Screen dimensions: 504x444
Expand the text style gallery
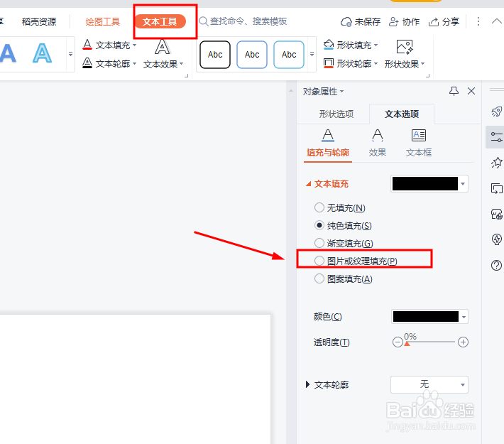[x=70, y=54]
